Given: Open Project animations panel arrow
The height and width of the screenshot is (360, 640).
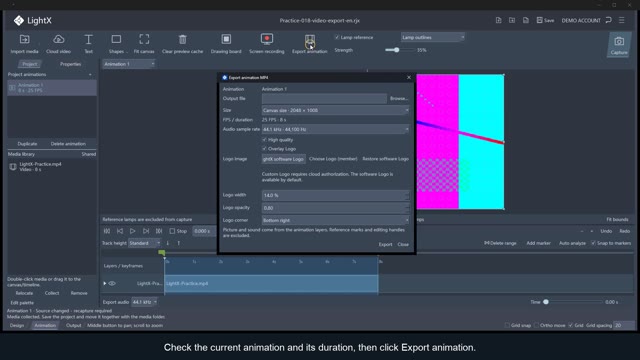Looking at the screenshot, I should coord(90,75).
